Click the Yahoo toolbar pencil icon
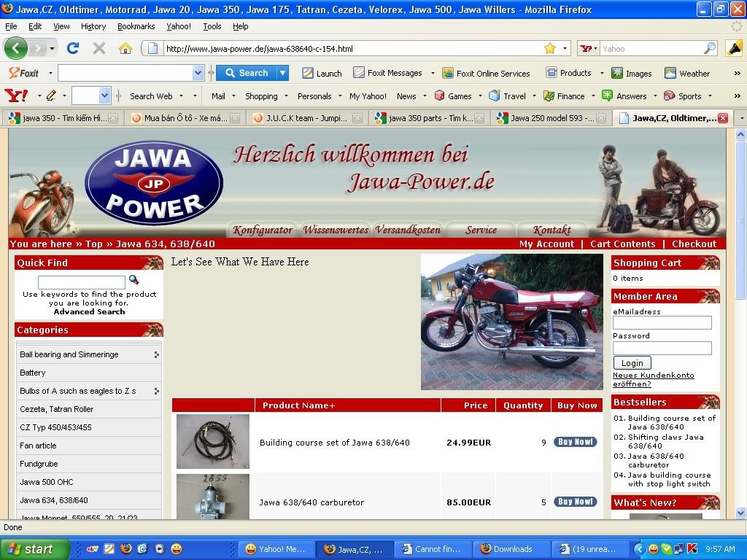 coord(51,96)
